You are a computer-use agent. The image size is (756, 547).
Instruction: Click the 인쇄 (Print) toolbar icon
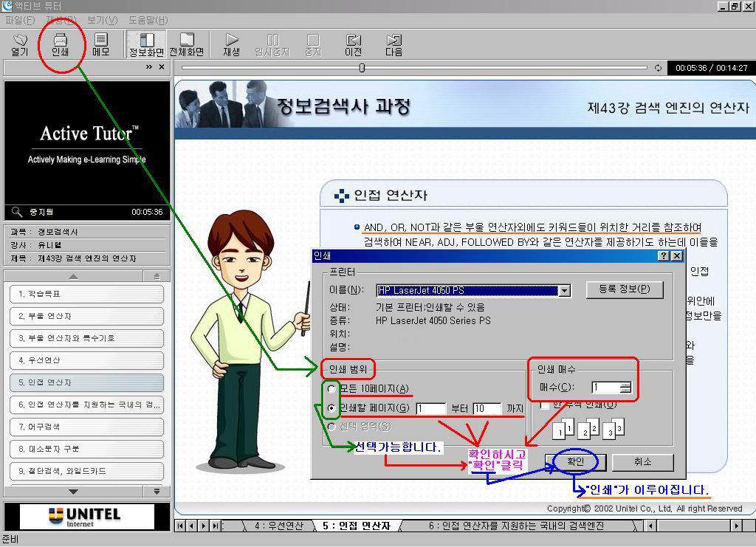(x=60, y=44)
